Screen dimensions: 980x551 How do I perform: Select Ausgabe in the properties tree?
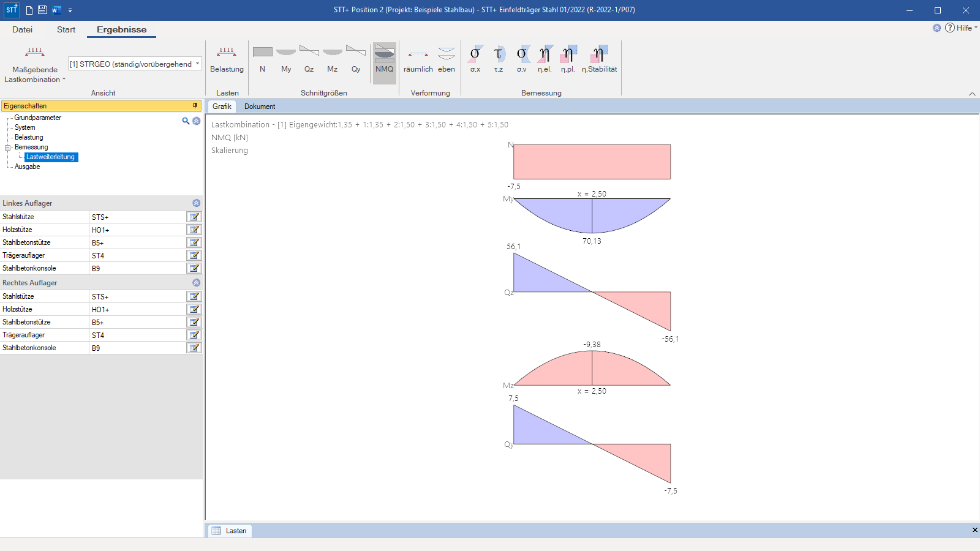pos(28,167)
